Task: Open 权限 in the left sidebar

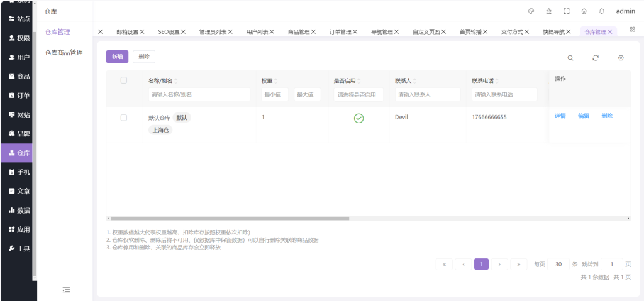Action: tap(19, 38)
